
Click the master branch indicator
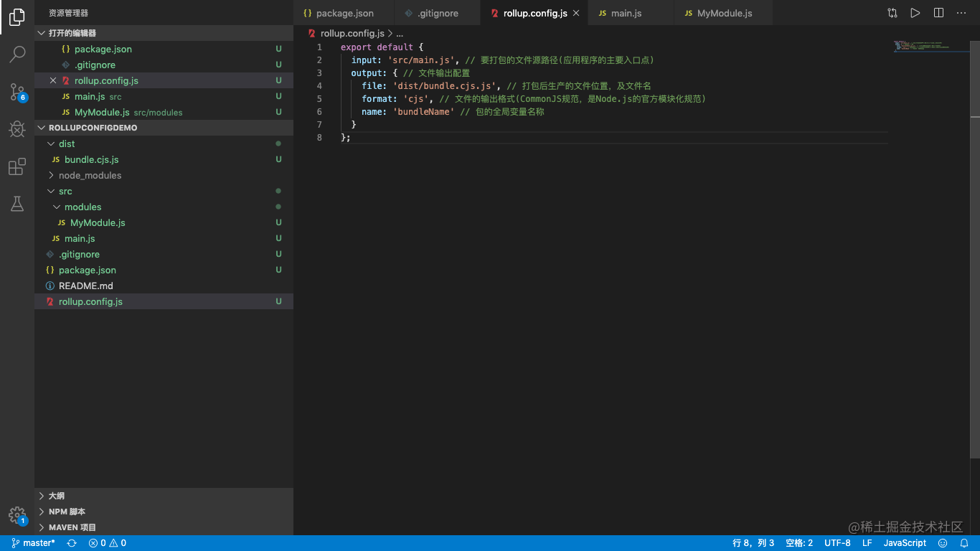[x=34, y=543]
